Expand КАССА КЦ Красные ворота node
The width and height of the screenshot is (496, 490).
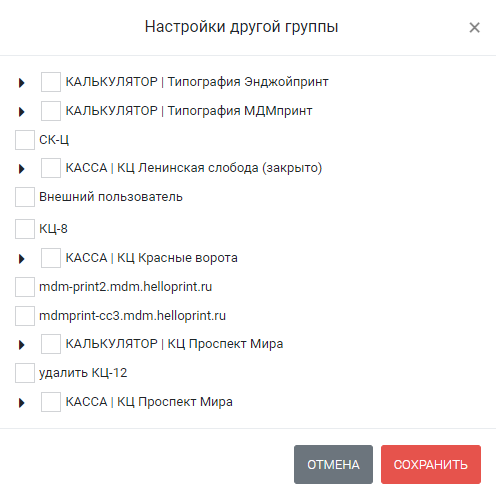point(22,258)
